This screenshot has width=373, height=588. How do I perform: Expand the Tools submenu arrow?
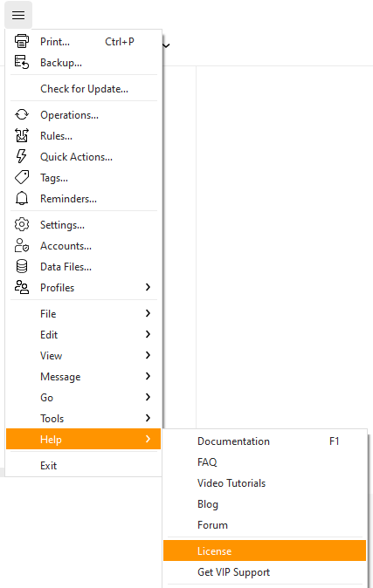[x=148, y=418]
